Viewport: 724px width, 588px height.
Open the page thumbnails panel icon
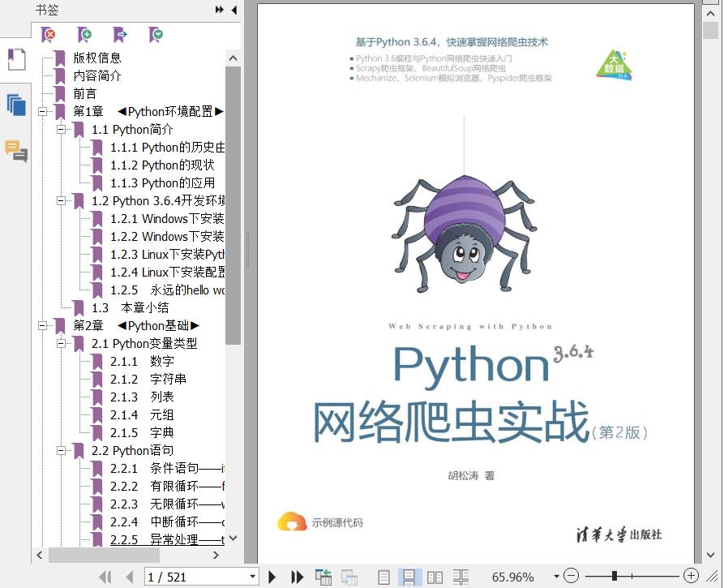(x=17, y=105)
